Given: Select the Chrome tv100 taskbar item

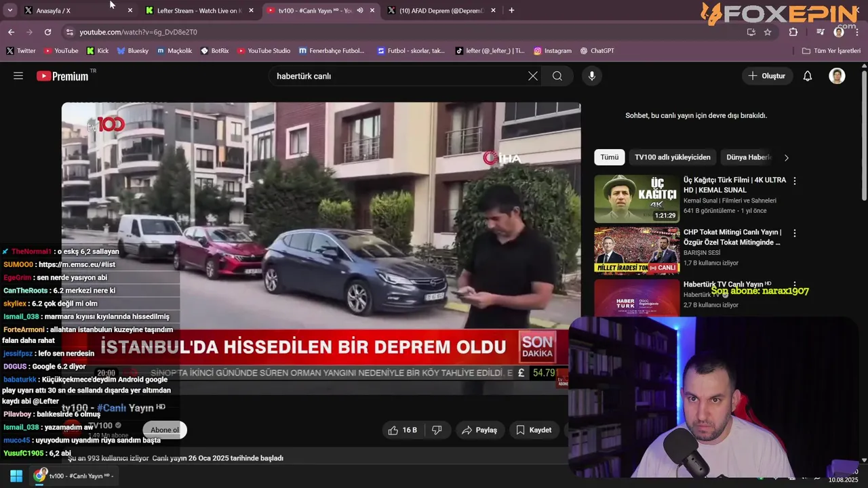Looking at the screenshot, I should [74, 476].
